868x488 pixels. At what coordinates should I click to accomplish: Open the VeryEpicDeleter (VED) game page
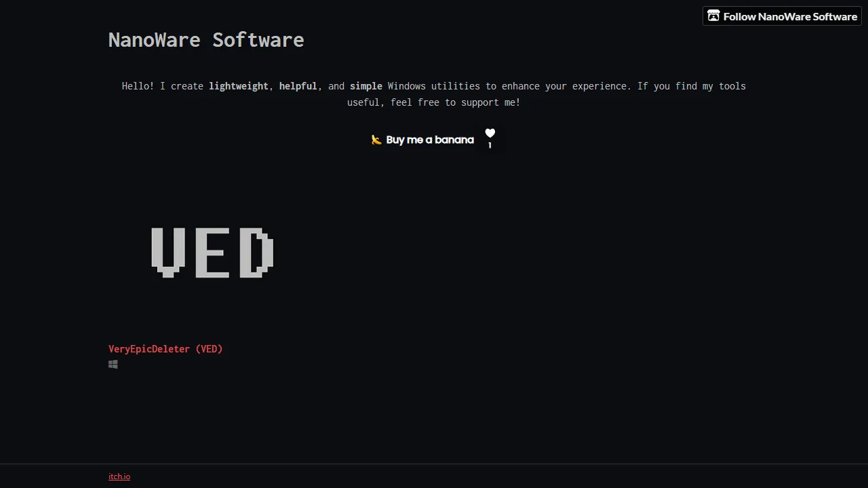165,348
